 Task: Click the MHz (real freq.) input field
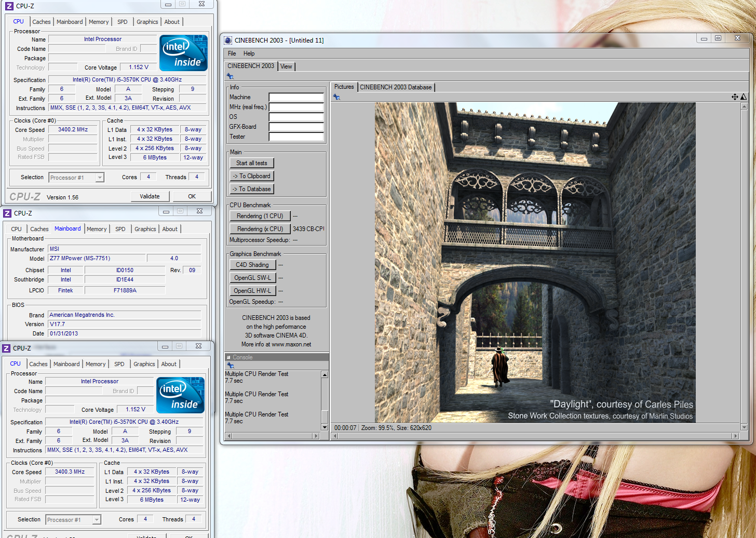(296, 107)
